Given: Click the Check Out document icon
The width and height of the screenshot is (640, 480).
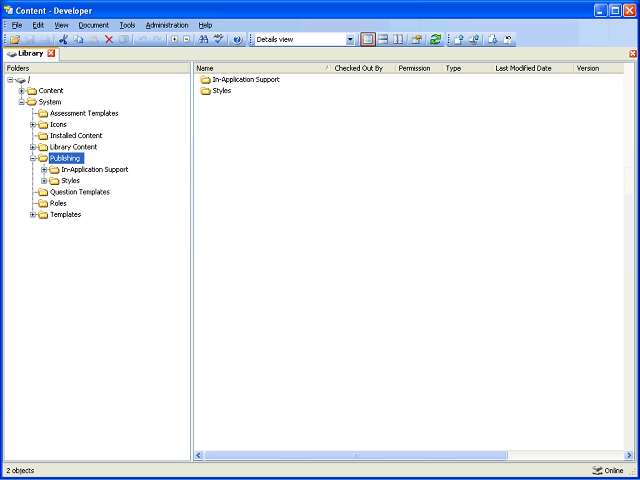Looking at the screenshot, I should 493,40.
